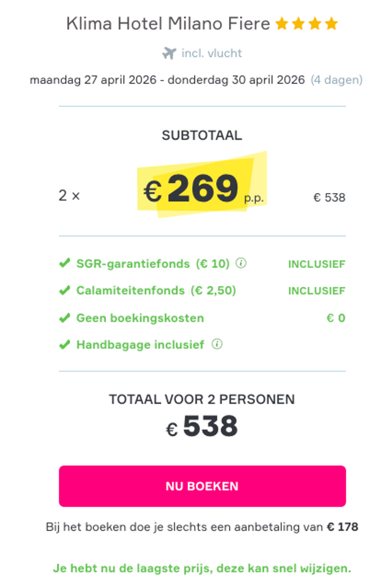The width and height of the screenshot is (392, 586).
Task: Toggle the Calamiteitenfonds INCLUSIEF label
Action: point(317,291)
